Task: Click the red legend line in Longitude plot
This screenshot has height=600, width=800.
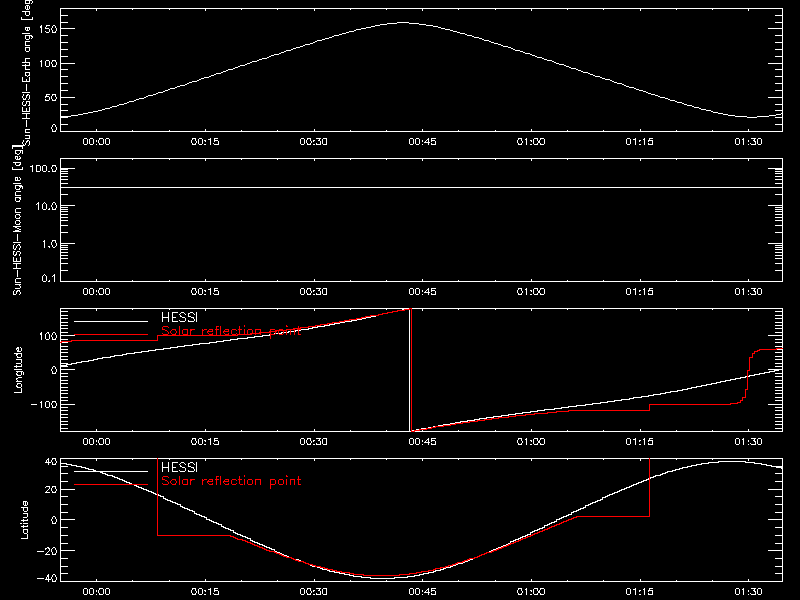Action: [x=111, y=335]
